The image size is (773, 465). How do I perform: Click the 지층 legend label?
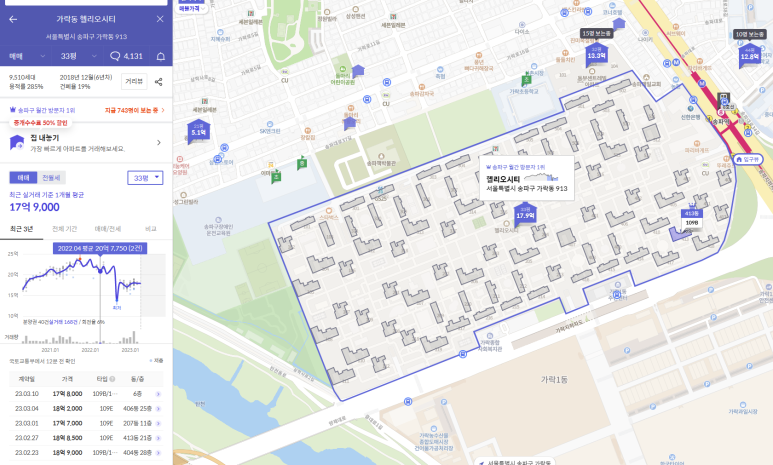[x=157, y=361]
